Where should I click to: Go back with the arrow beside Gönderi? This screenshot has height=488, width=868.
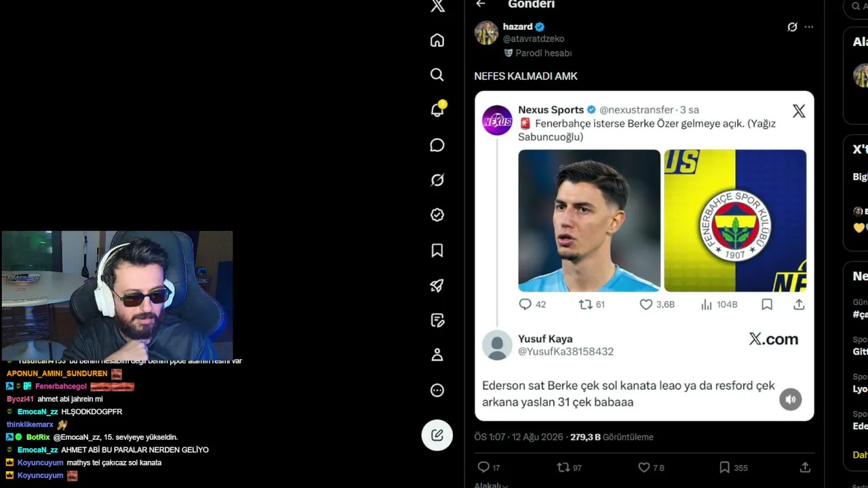tap(481, 4)
